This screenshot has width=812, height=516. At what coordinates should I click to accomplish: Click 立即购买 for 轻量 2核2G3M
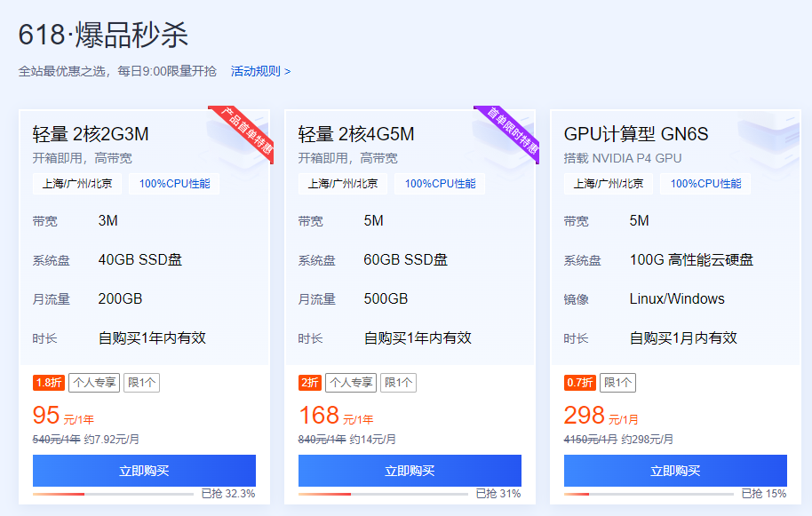coord(144,471)
